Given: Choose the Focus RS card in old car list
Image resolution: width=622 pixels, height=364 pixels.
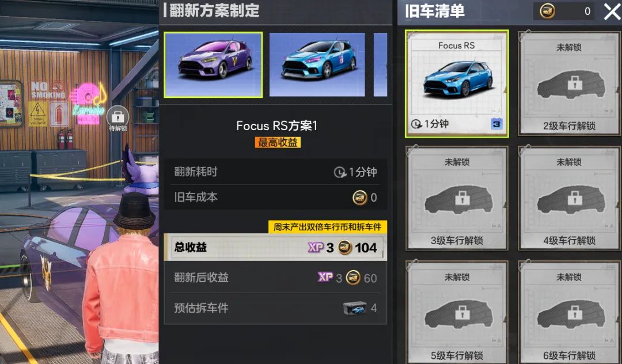Looking at the screenshot, I should 457,84.
